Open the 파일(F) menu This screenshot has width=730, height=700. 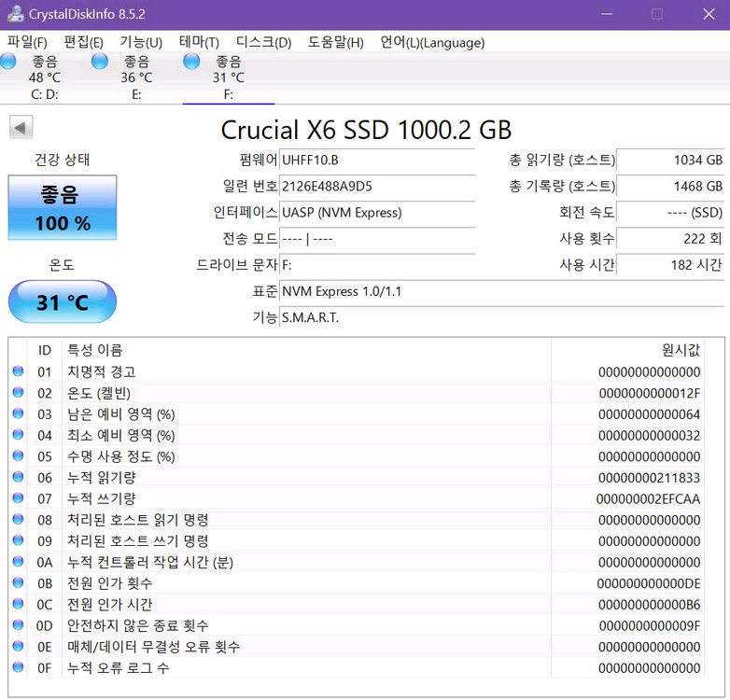click(x=27, y=42)
